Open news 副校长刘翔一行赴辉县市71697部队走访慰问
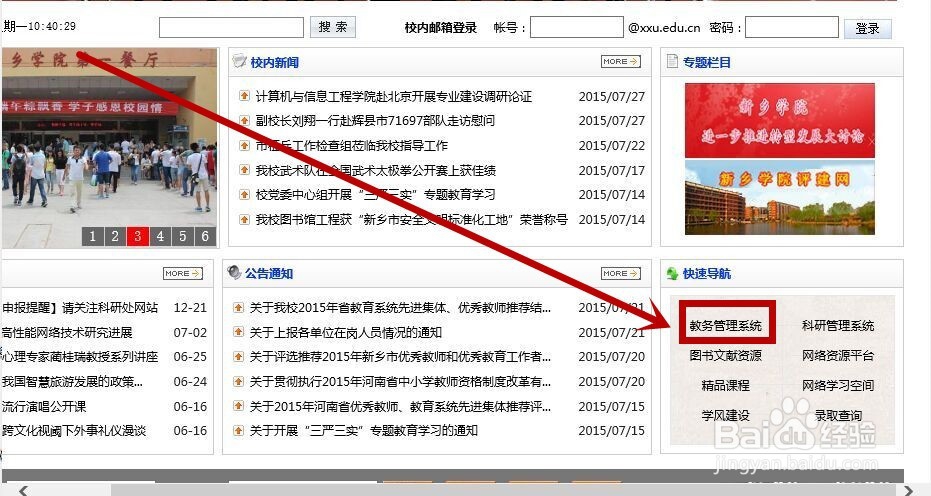This screenshot has height=496, width=931. [x=375, y=121]
